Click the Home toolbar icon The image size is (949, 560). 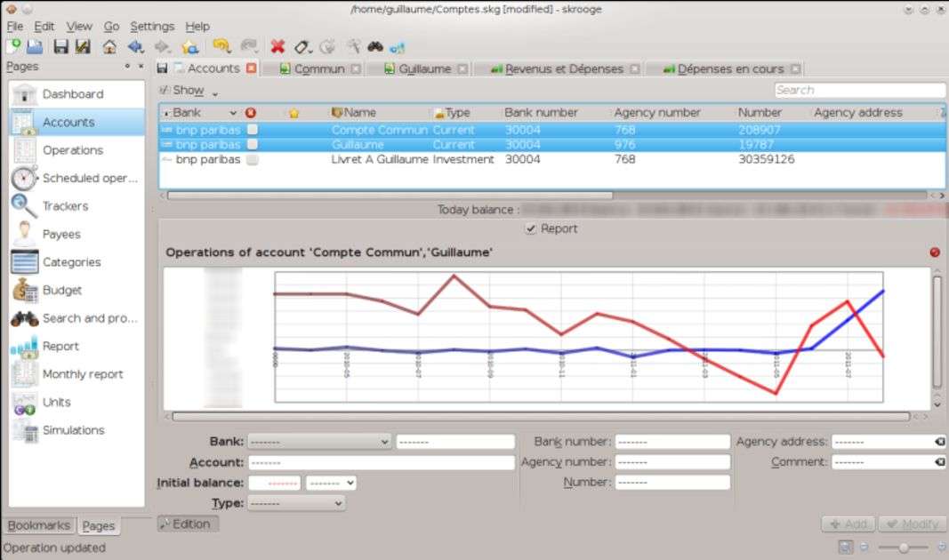tap(109, 46)
